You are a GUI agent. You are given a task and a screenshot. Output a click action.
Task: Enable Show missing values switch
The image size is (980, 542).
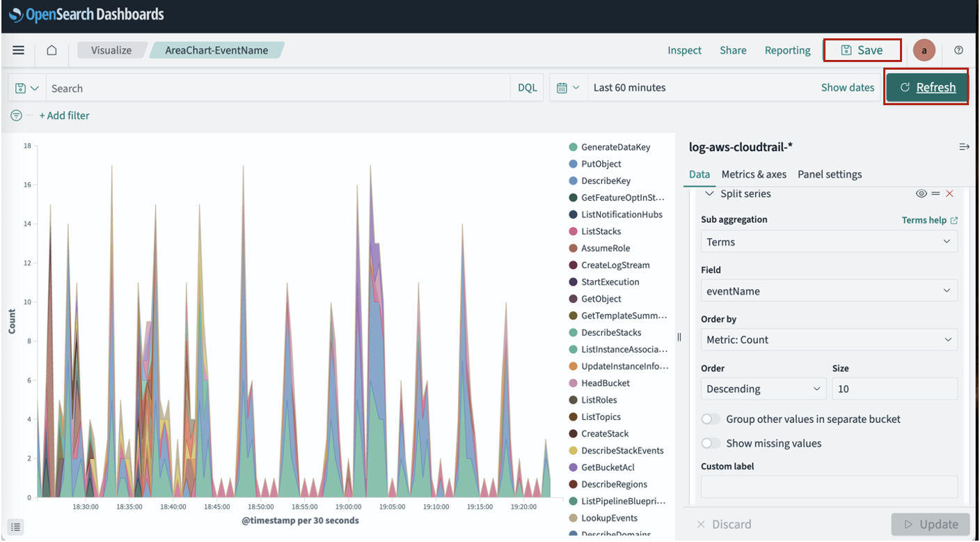coord(711,444)
